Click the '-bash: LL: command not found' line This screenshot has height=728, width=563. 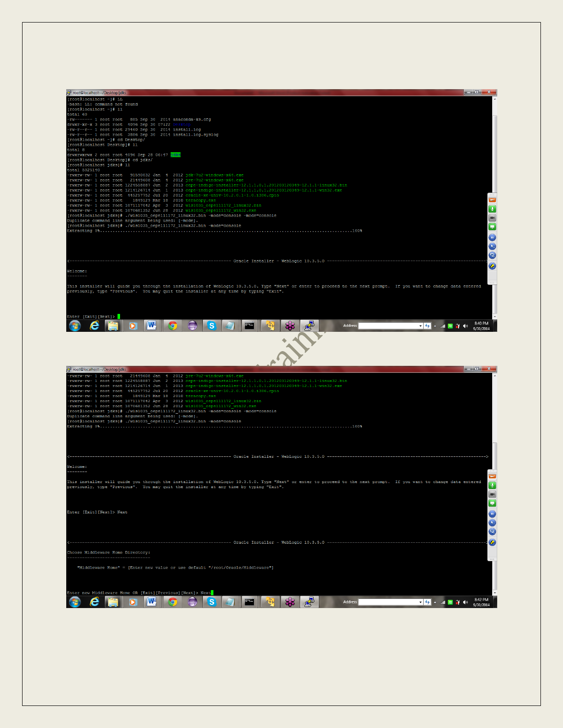click(102, 104)
